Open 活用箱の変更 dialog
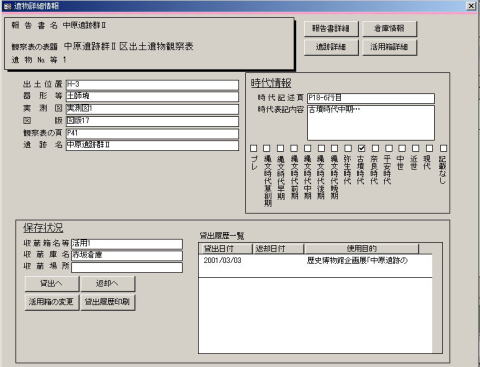Viewport: 480px width, 367px height. click(x=52, y=302)
